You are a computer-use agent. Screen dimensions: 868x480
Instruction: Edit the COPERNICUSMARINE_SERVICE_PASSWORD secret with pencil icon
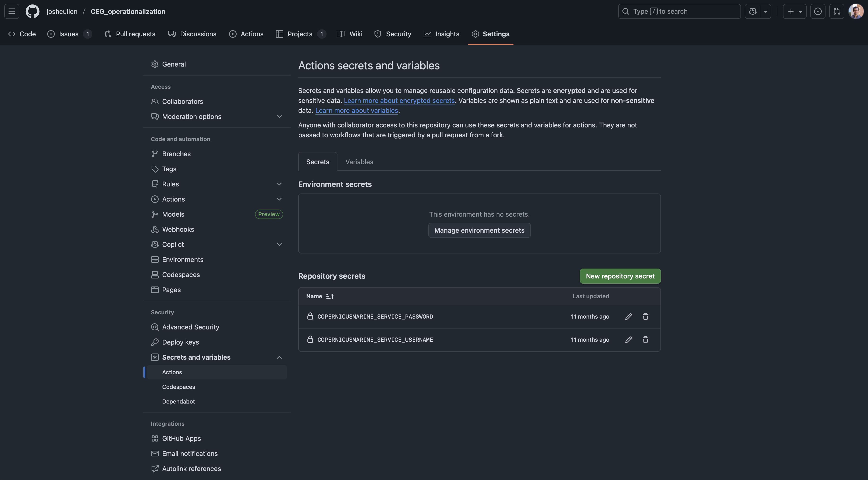[x=628, y=317]
